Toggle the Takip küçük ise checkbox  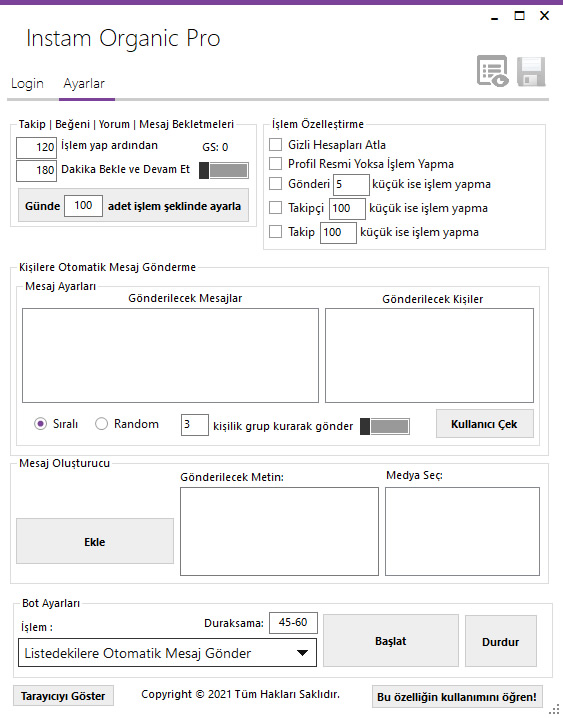(x=276, y=232)
